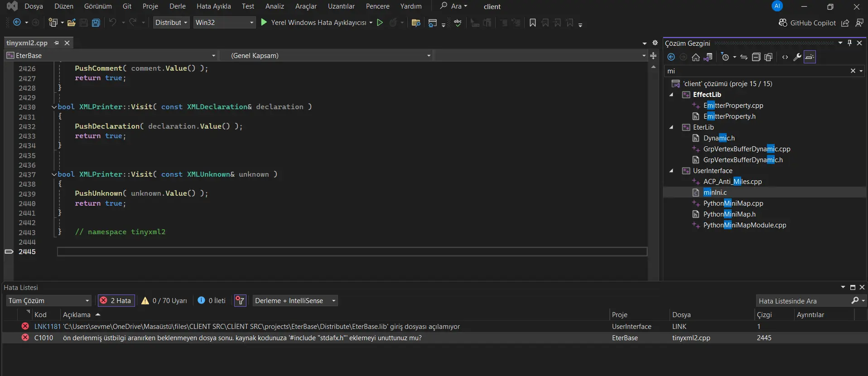Click Collapse All icon in Solution Explorer
Viewport: 868px width, 376px height.
point(756,57)
